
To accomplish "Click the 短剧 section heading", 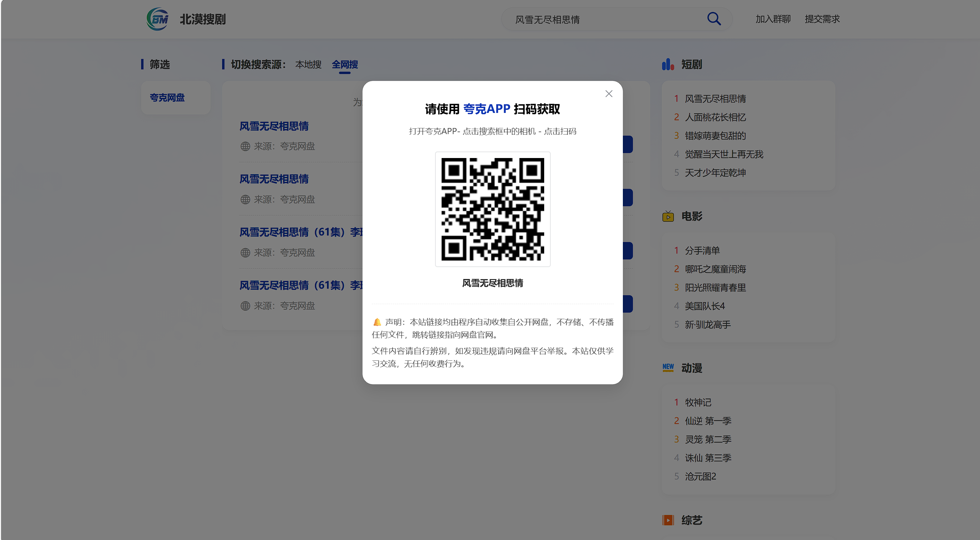I will [x=692, y=64].
